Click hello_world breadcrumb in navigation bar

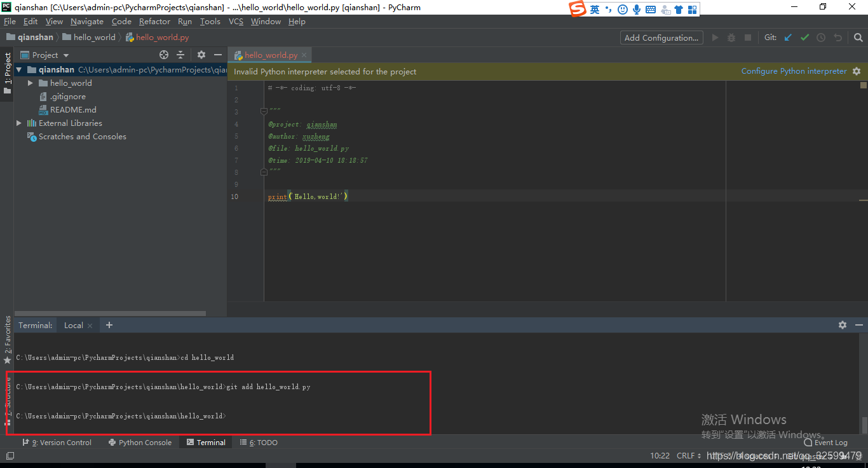[89, 37]
